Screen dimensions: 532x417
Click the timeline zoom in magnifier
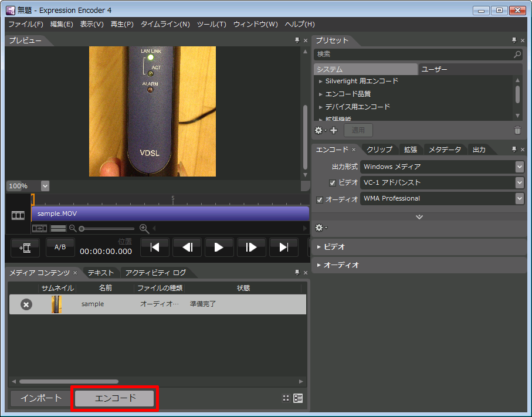[x=144, y=229]
